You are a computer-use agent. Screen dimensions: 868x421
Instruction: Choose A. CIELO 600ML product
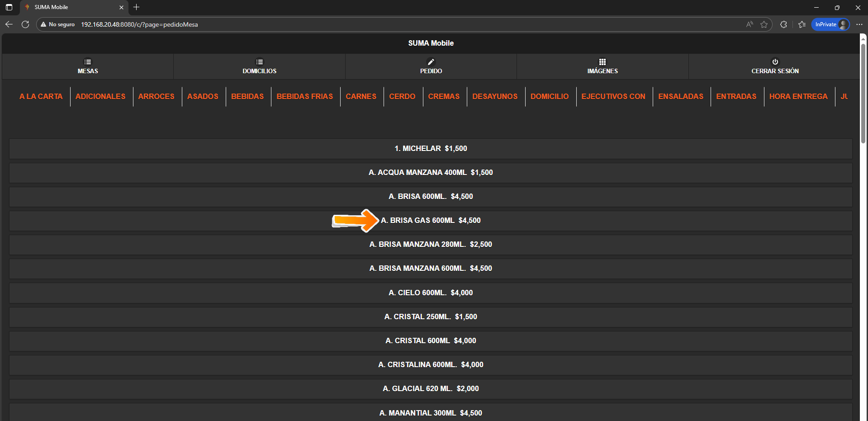[x=431, y=293]
